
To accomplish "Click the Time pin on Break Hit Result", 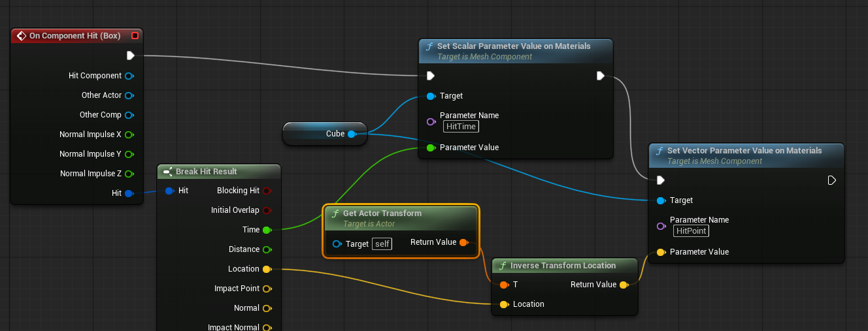I will 267,230.
